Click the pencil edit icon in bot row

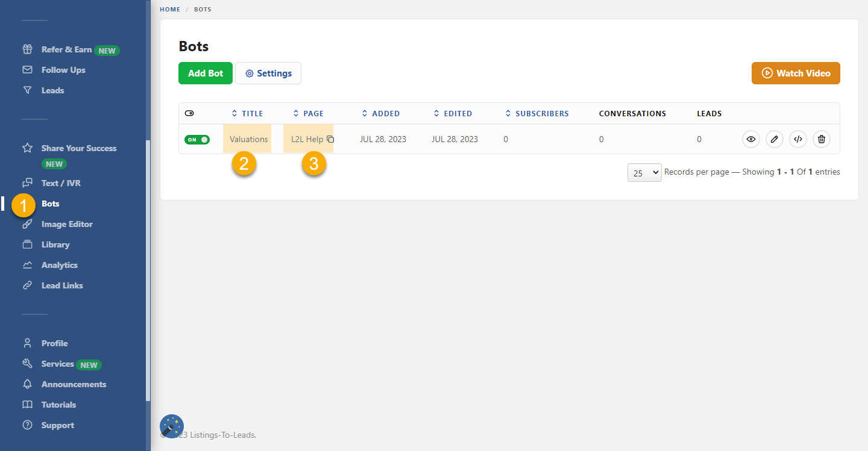tap(775, 139)
